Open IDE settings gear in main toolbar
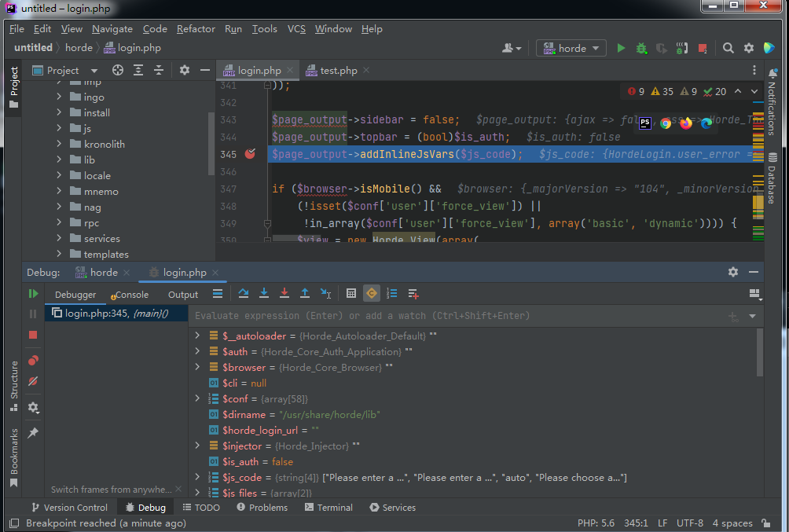 coord(749,48)
